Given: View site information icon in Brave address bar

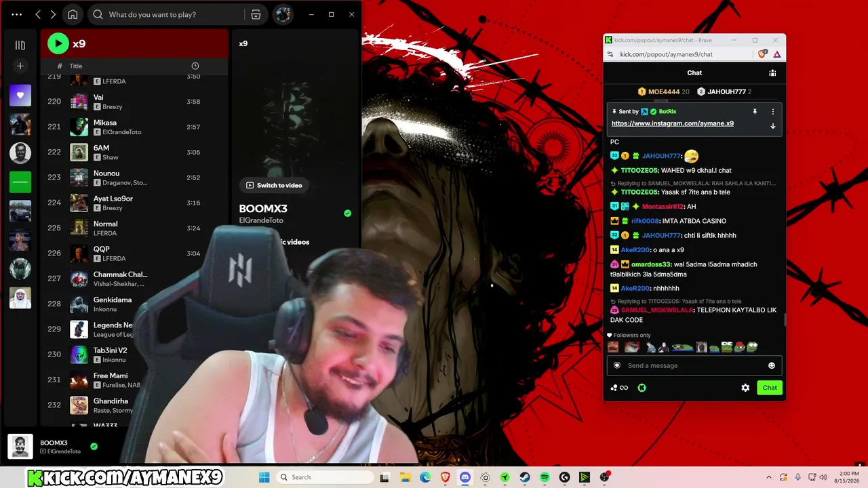Looking at the screenshot, I should (x=610, y=54).
